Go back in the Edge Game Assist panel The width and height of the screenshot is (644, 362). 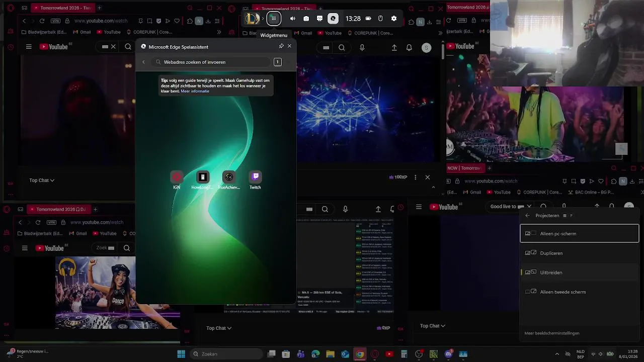coord(143,62)
